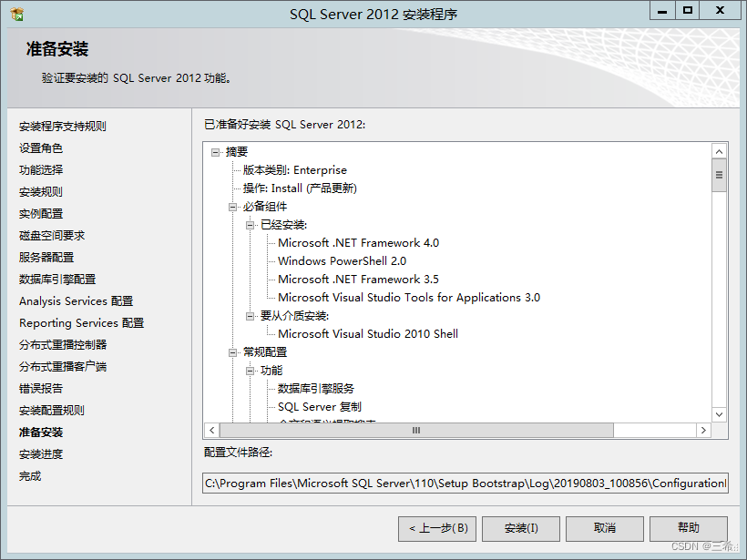The height and width of the screenshot is (560, 747).
Task: Open the Reporting Services 配置 page
Action: (80, 322)
